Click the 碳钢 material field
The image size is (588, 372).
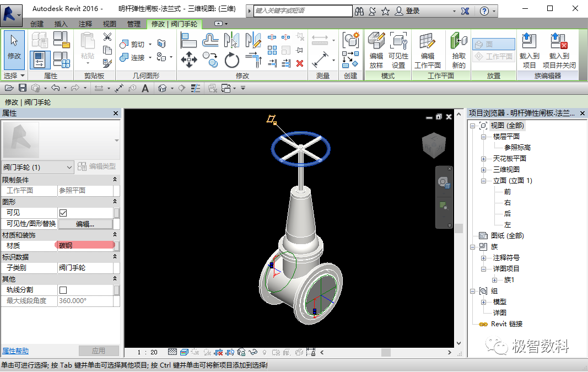click(x=85, y=246)
